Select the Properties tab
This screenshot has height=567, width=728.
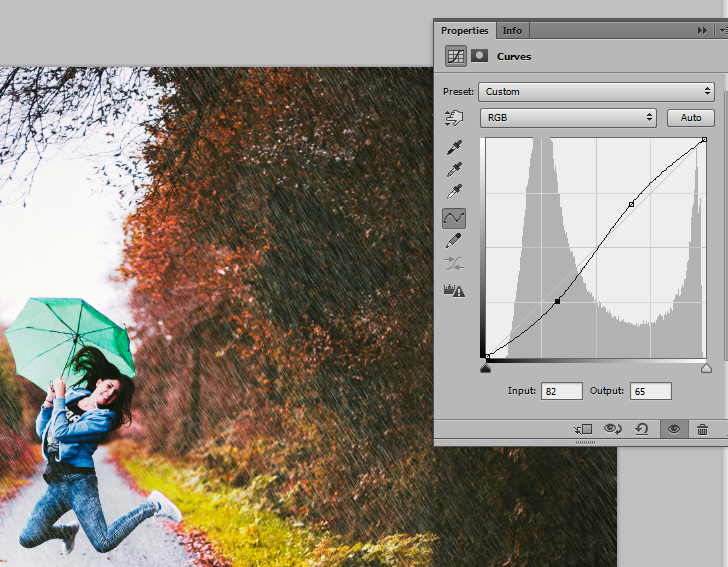click(465, 31)
